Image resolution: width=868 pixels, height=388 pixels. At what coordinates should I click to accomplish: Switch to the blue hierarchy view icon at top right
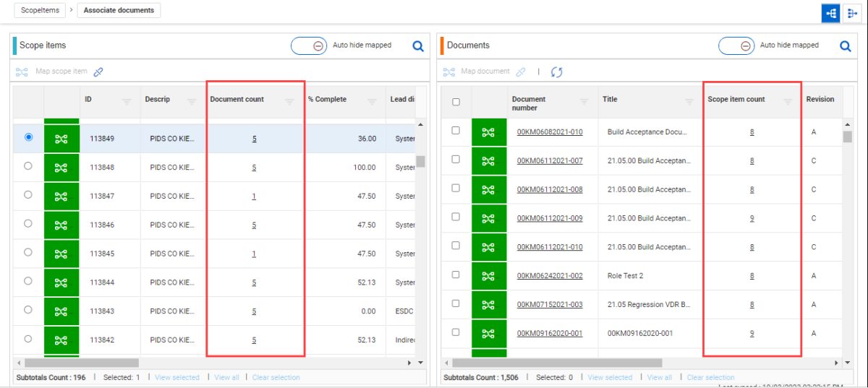click(830, 13)
